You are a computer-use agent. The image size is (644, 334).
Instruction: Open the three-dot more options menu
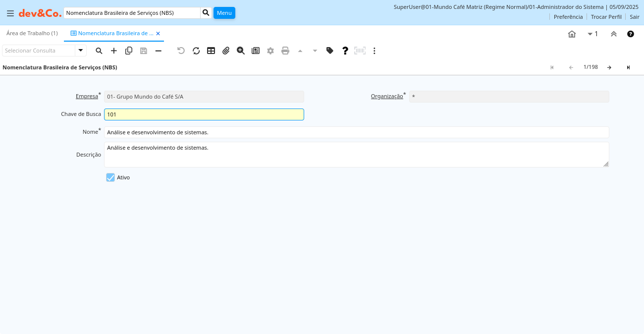375,51
